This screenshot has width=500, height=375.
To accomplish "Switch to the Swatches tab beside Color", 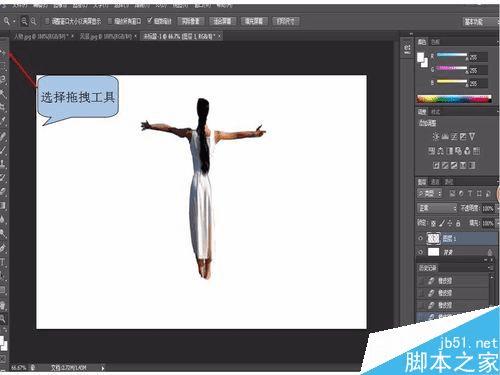I will pos(435,42).
